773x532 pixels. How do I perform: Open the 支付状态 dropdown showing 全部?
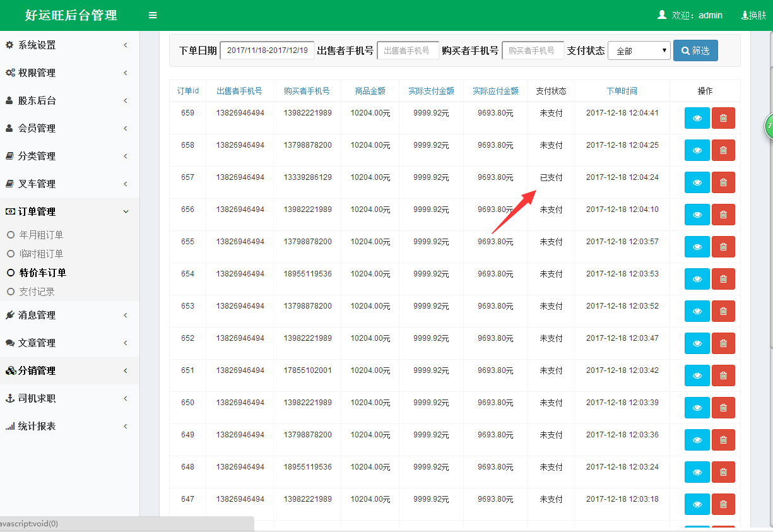click(639, 51)
